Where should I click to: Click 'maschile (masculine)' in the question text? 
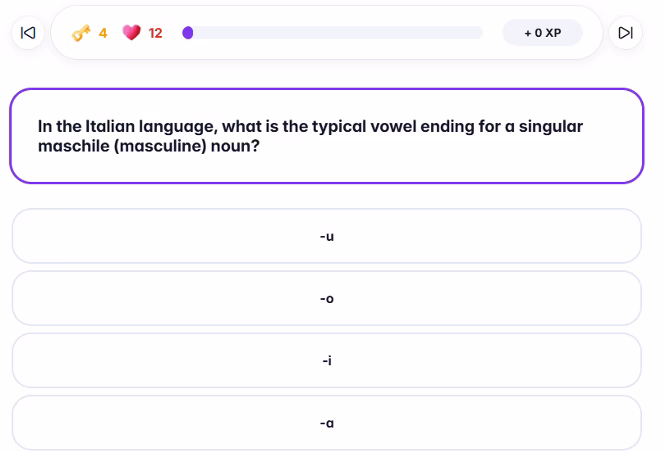pos(122,146)
